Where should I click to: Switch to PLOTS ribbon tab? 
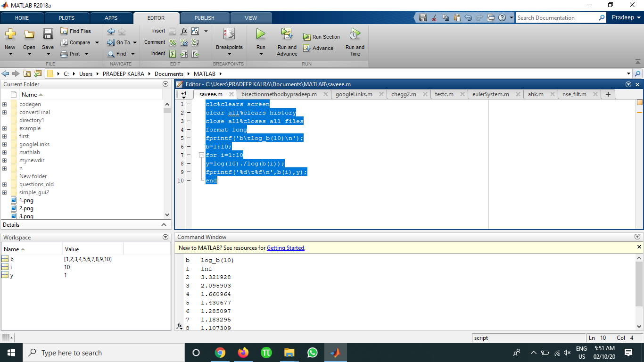tap(66, 18)
